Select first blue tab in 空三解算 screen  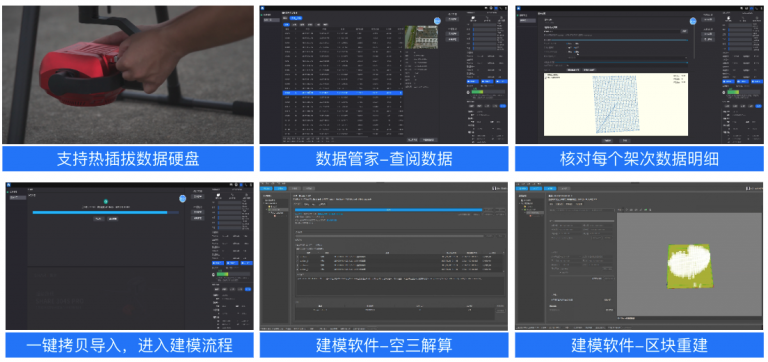[x=266, y=188]
